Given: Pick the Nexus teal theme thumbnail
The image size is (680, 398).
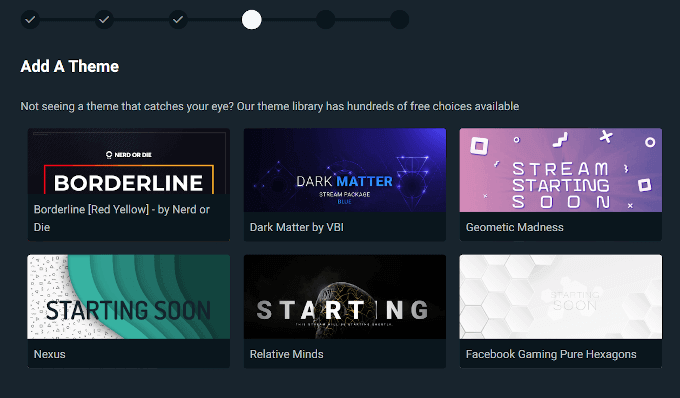Looking at the screenshot, I should (x=129, y=297).
